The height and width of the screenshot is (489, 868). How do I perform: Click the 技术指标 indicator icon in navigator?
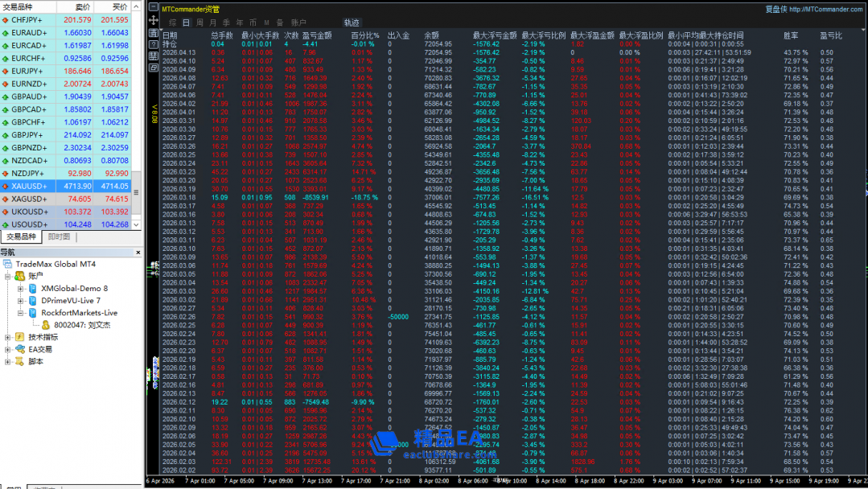[20, 337]
